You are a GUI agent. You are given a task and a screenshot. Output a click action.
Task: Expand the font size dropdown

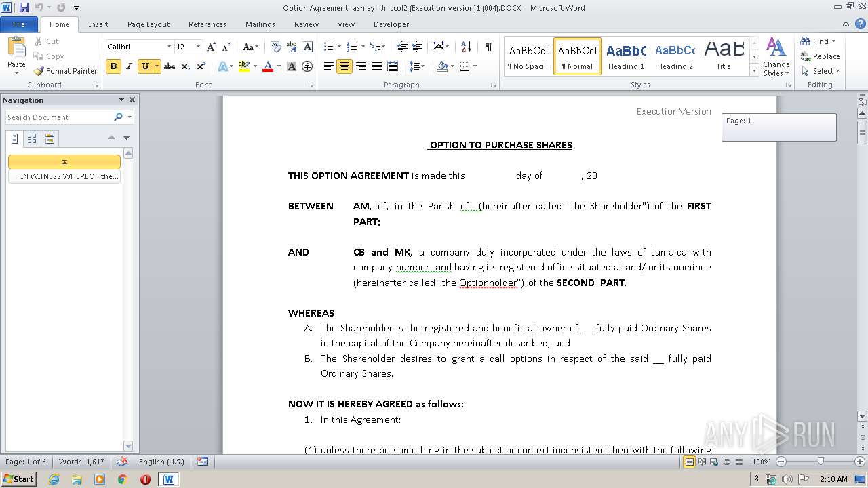point(198,47)
